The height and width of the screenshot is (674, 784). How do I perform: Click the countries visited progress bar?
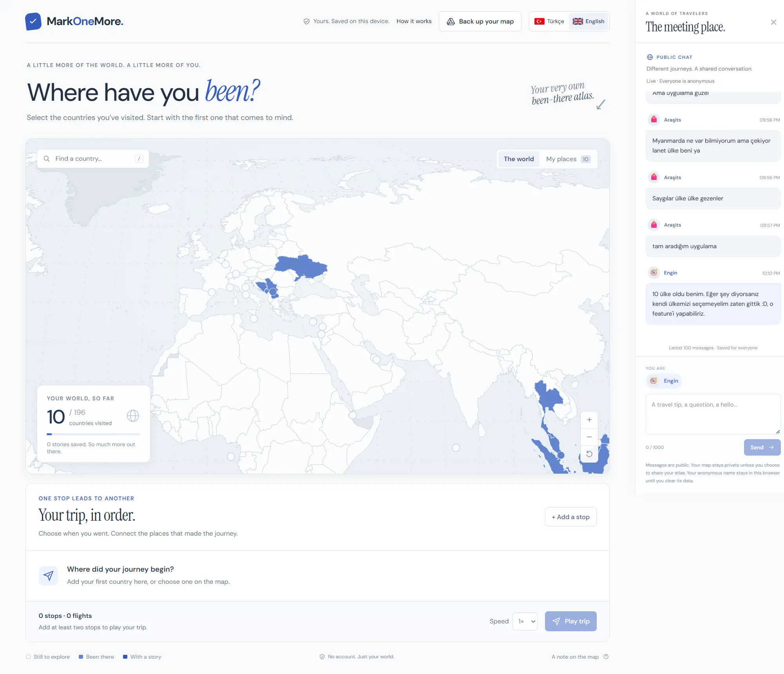[93, 434]
